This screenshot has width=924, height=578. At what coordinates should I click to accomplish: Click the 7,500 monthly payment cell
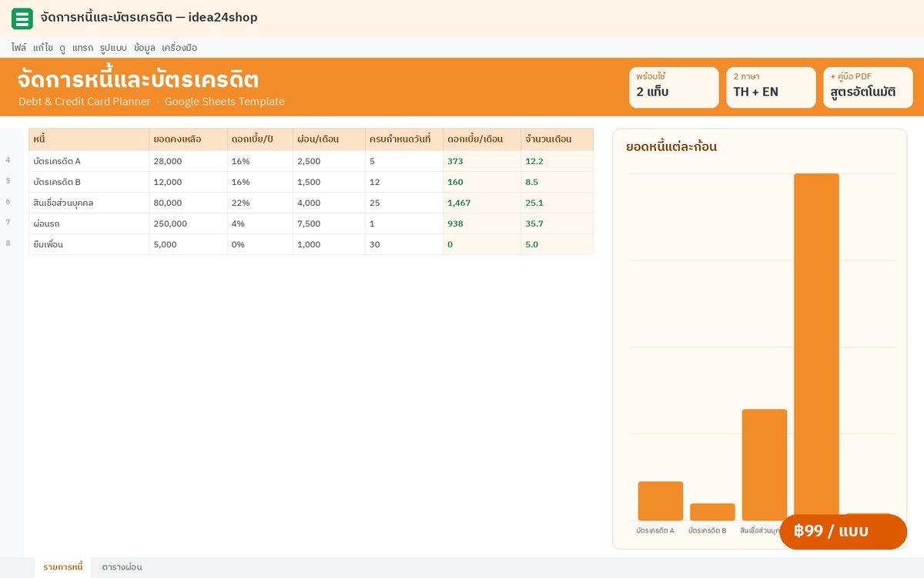click(x=330, y=223)
